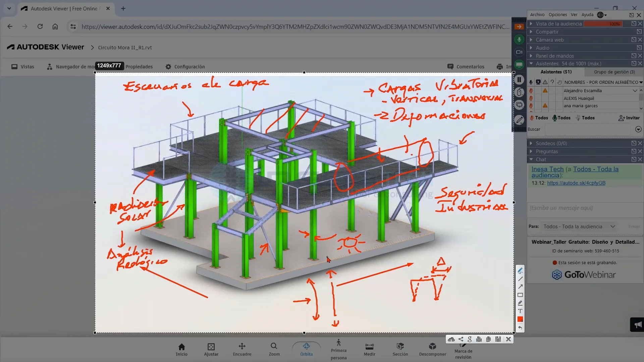Screen dimensions: 644x362
Task: Expand the Compartir section
Action: (531, 32)
